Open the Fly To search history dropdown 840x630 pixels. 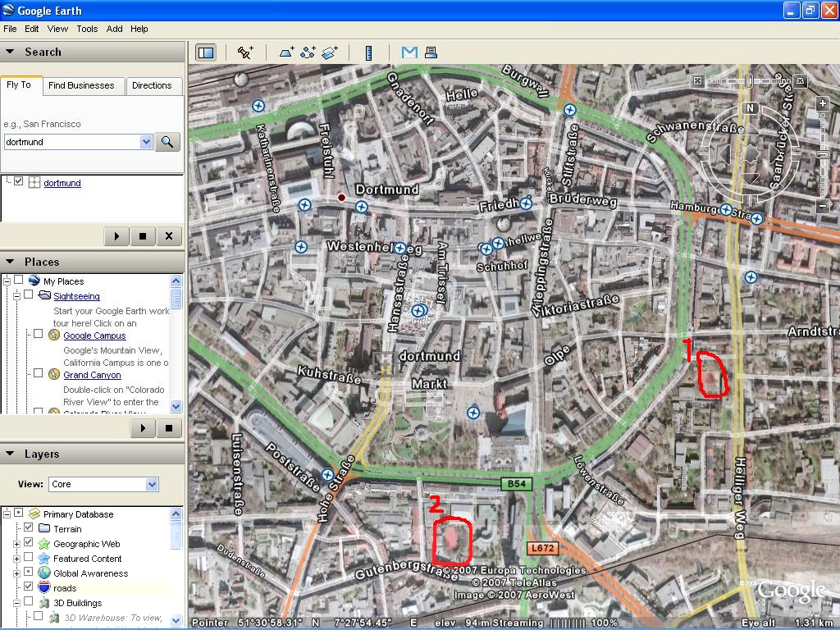coord(146,142)
